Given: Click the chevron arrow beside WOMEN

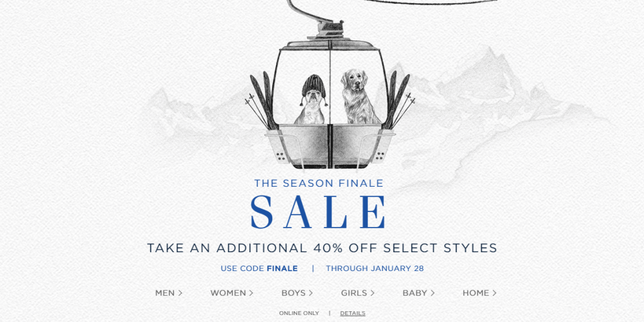Looking at the screenshot, I should coord(251,293).
